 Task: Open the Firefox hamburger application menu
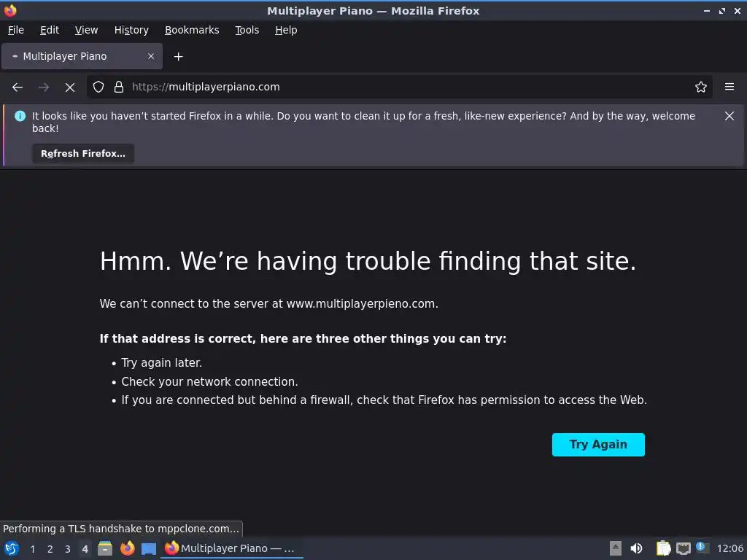coord(729,87)
